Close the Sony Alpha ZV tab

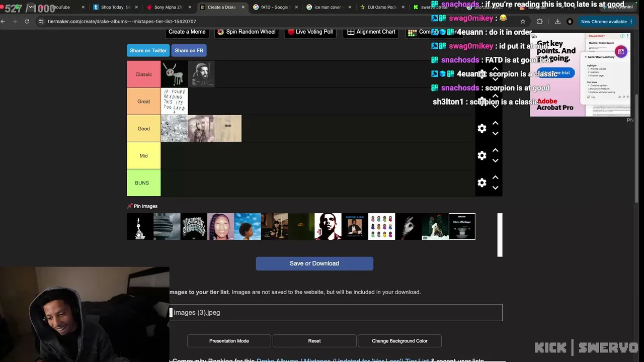(190, 8)
